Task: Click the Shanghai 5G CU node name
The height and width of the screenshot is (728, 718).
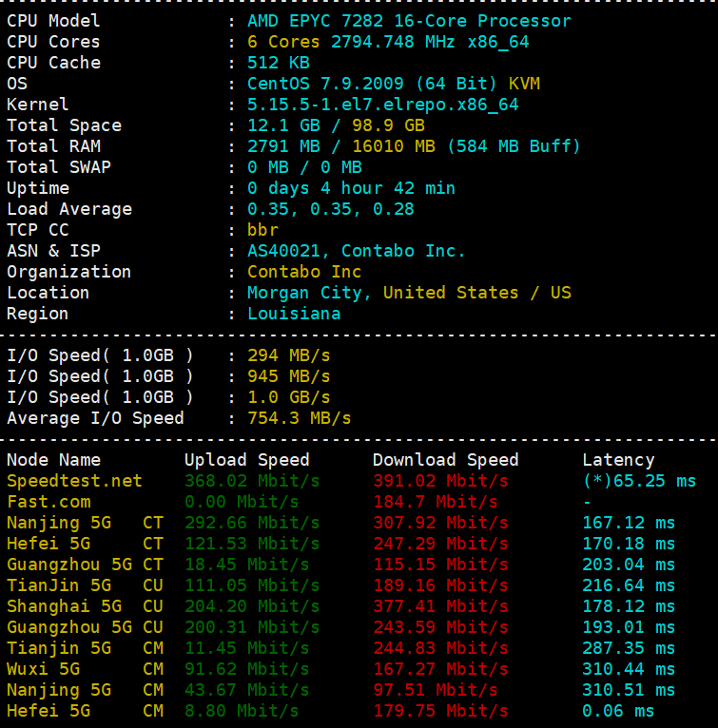Action: (x=85, y=606)
